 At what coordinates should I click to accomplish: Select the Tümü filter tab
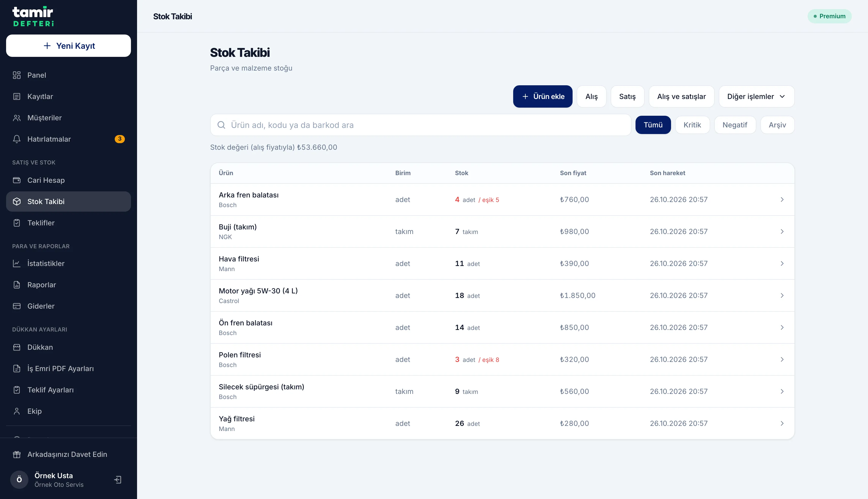coord(653,125)
